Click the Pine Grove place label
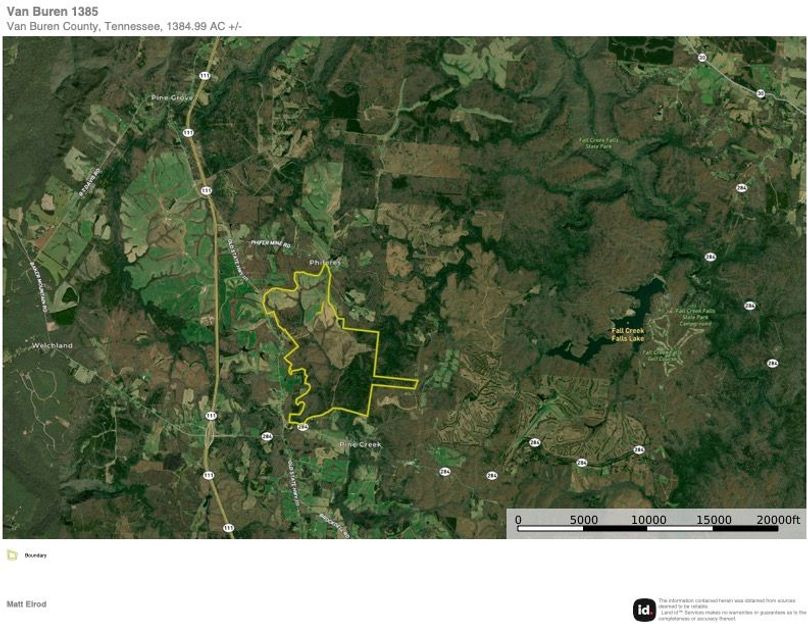Screen dimensions: 808x624 tap(171, 98)
